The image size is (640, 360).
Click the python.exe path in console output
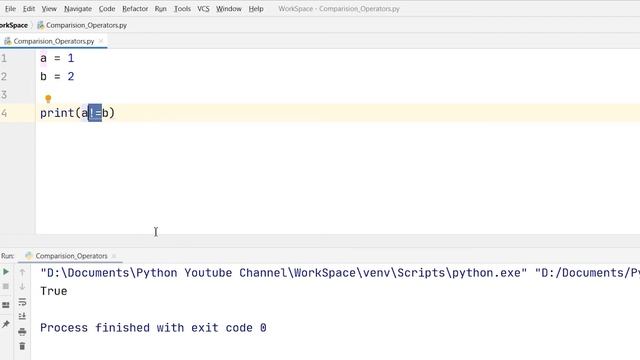pos(284,273)
